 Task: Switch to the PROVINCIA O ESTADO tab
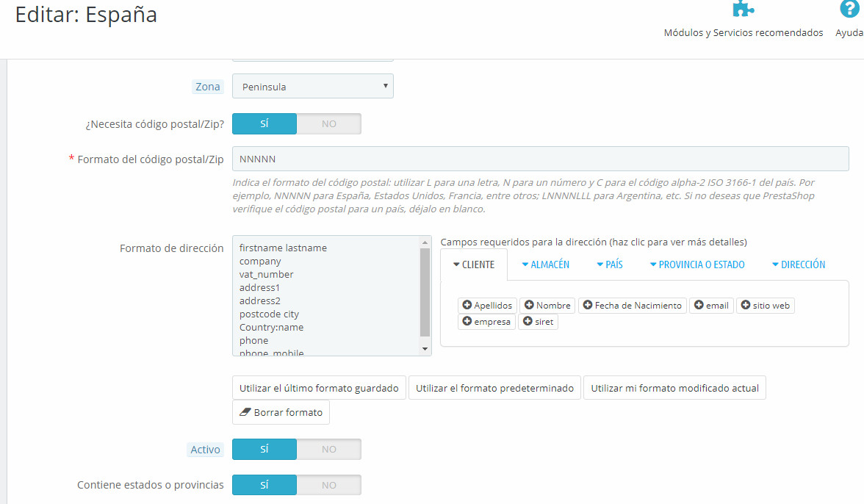click(698, 265)
